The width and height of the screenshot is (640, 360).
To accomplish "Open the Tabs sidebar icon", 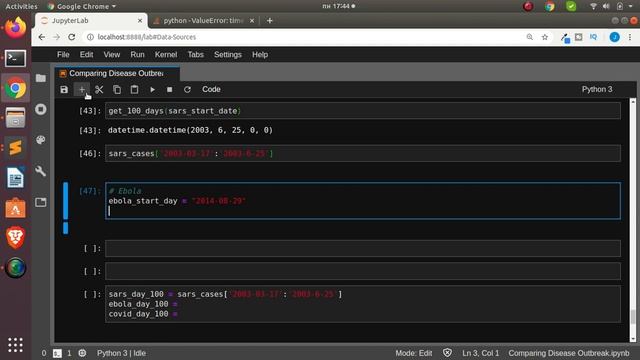I will coord(41,202).
